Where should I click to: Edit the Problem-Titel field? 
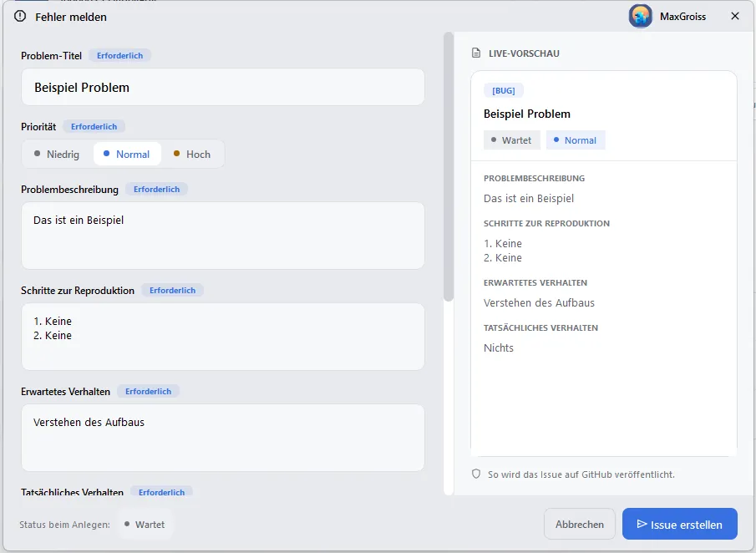(223, 87)
